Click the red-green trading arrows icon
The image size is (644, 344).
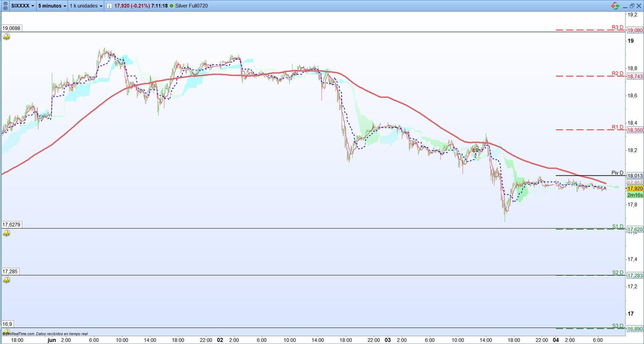pos(615,6)
